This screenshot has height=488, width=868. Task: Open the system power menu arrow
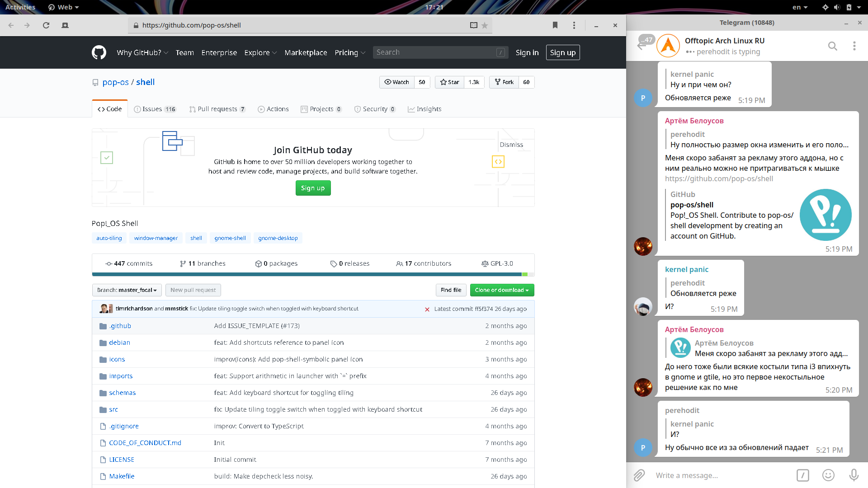(x=859, y=7)
